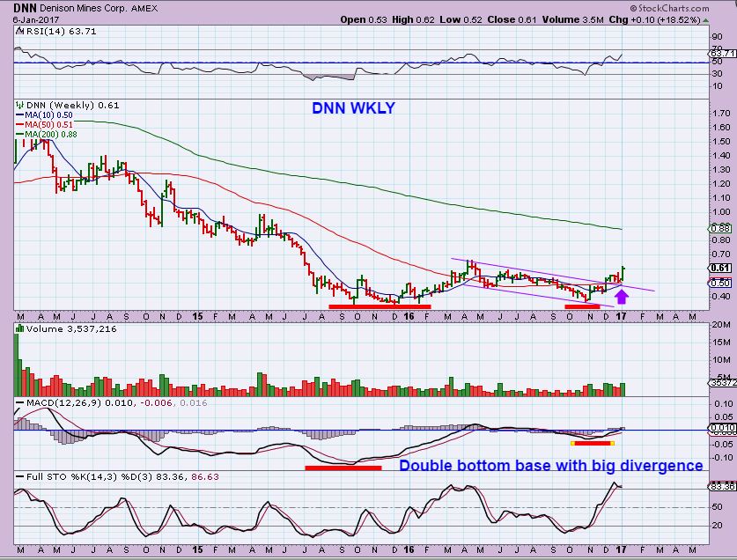Click the 0.50 moving average tag on price axis

[720, 283]
